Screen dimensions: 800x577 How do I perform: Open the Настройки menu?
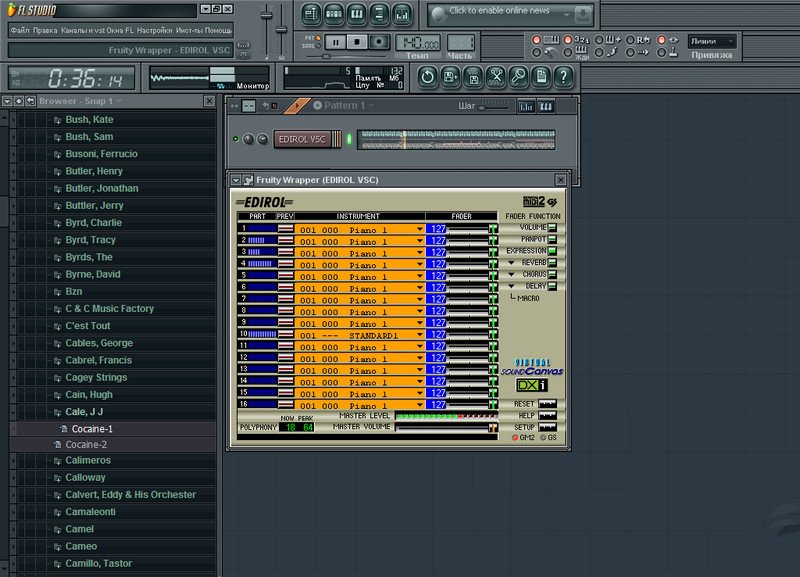pyautogui.click(x=153, y=30)
